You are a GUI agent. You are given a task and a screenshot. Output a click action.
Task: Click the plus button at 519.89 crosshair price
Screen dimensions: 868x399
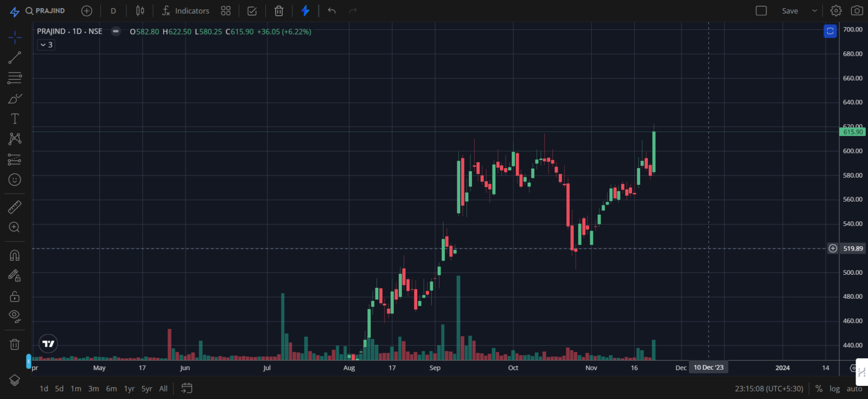click(833, 248)
